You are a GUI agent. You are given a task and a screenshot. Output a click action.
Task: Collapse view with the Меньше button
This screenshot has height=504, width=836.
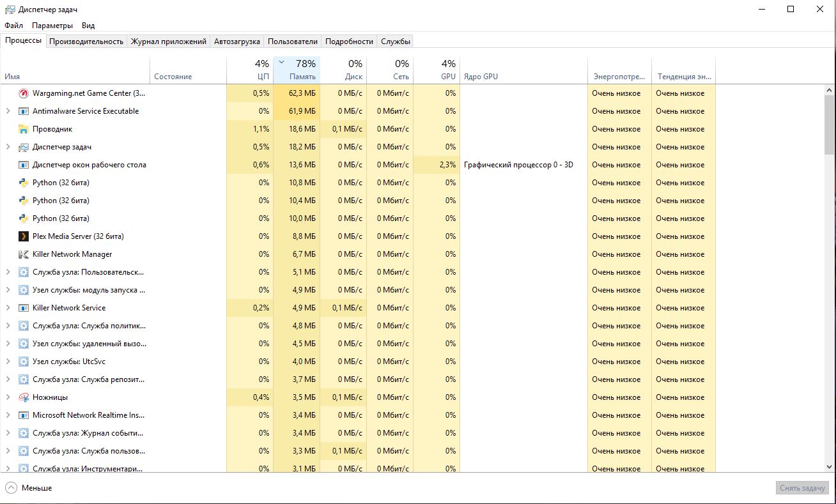29,488
